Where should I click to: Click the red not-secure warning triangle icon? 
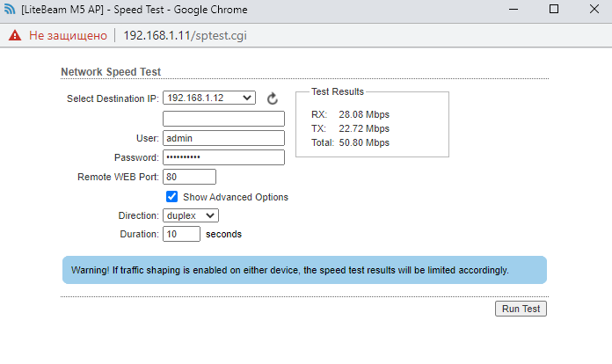[15, 35]
